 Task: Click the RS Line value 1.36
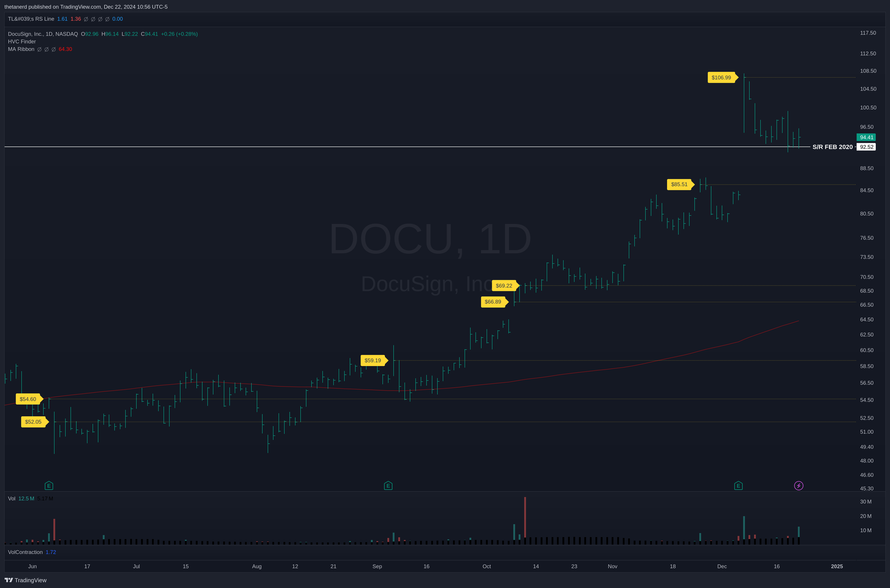coord(76,19)
